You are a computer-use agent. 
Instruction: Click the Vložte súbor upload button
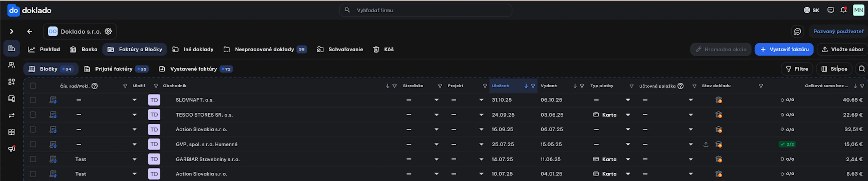(x=842, y=49)
